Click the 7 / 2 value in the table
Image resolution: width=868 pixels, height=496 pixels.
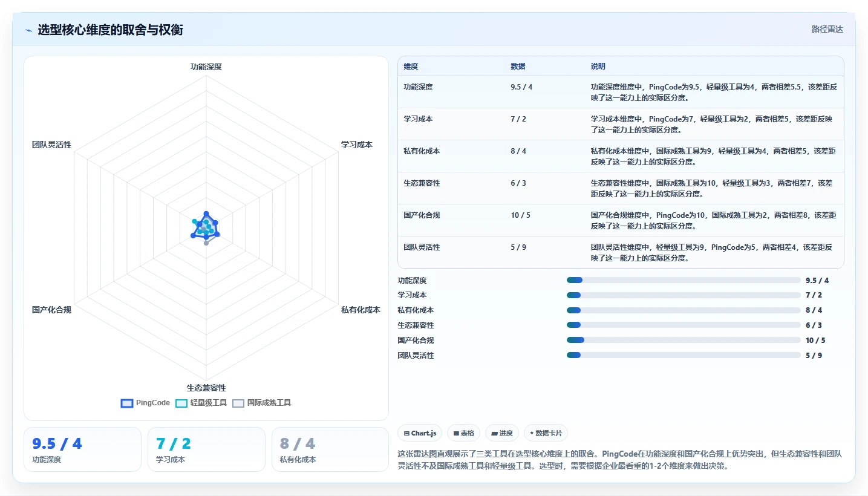[x=518, y=119]
